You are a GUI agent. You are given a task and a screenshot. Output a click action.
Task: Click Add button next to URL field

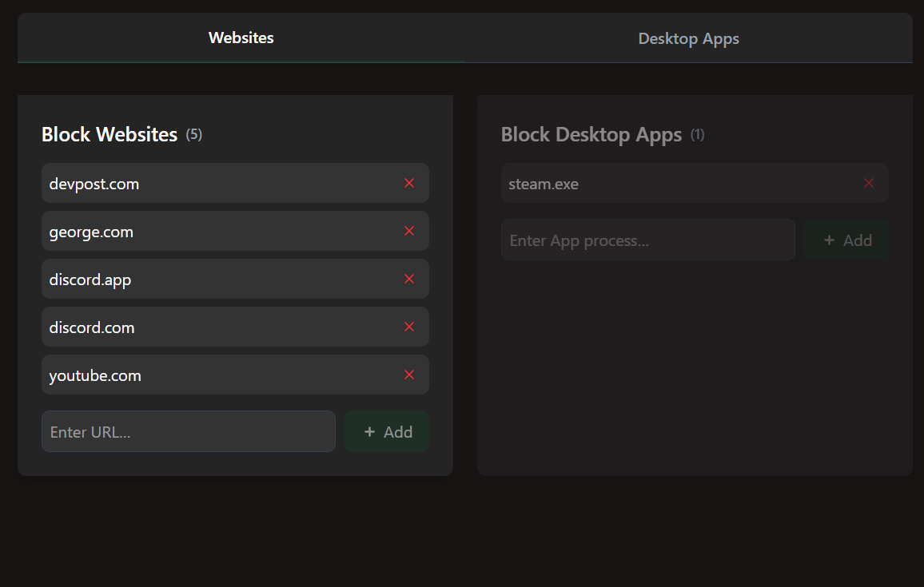[x=387, y=431]
